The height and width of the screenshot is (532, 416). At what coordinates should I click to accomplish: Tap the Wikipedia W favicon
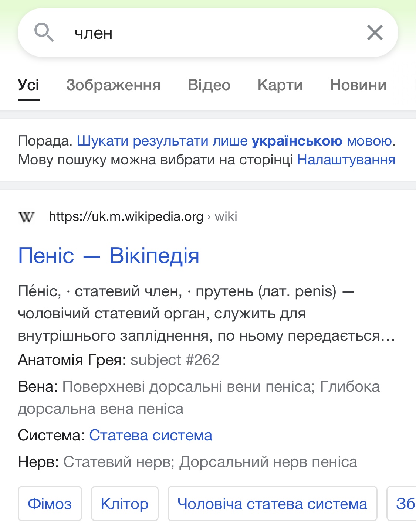(26, 217)
